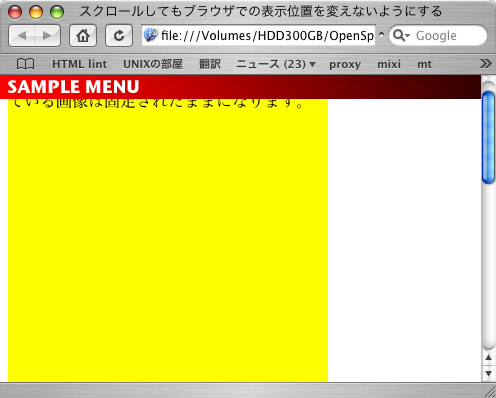
Task: Open the UNIXの部屋 bookmark
Action: coord(153,64)
